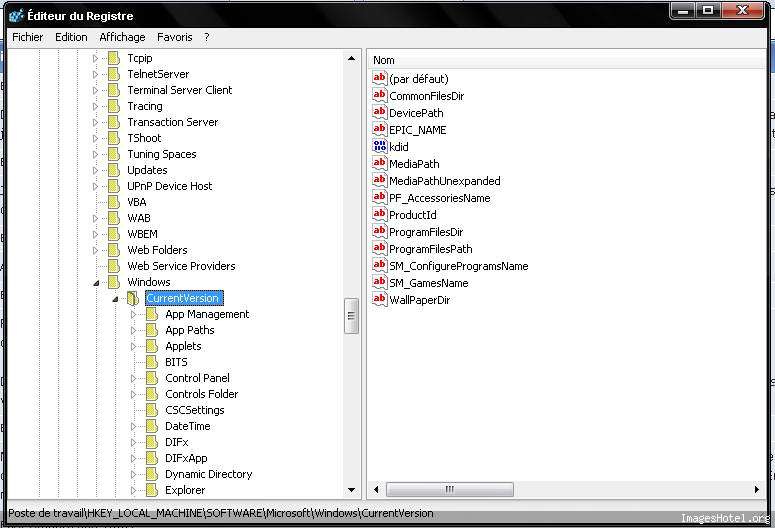The image size is (775, 528).
Task: Open the Favoris menu
Action: point(174,37)
